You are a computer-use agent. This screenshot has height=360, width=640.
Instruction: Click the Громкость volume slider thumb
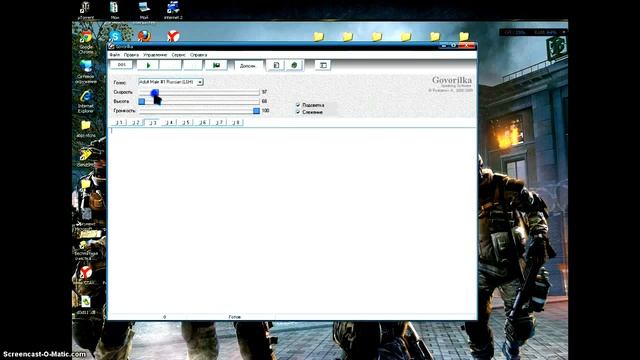point(256,111)
